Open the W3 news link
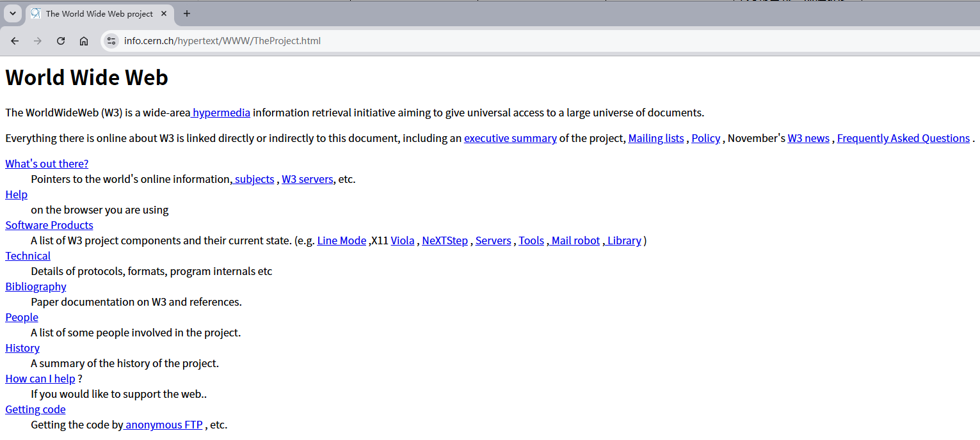 [x=808, y=138]
